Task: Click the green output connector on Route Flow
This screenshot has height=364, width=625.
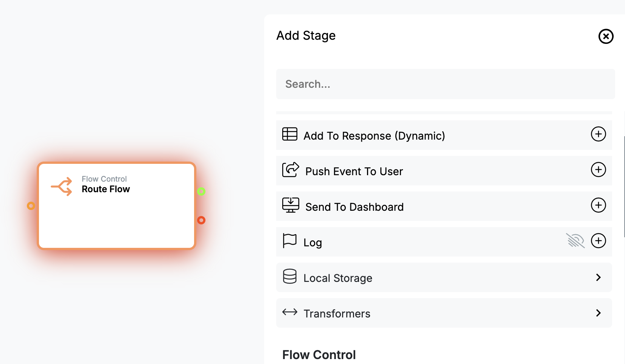Action: point(201,191)
